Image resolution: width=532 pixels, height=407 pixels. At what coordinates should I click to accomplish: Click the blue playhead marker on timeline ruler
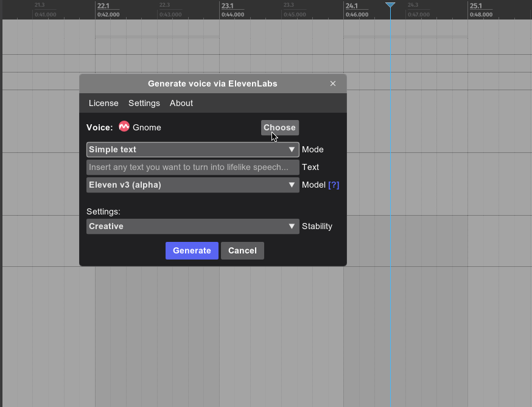click(x=390, y=5)
